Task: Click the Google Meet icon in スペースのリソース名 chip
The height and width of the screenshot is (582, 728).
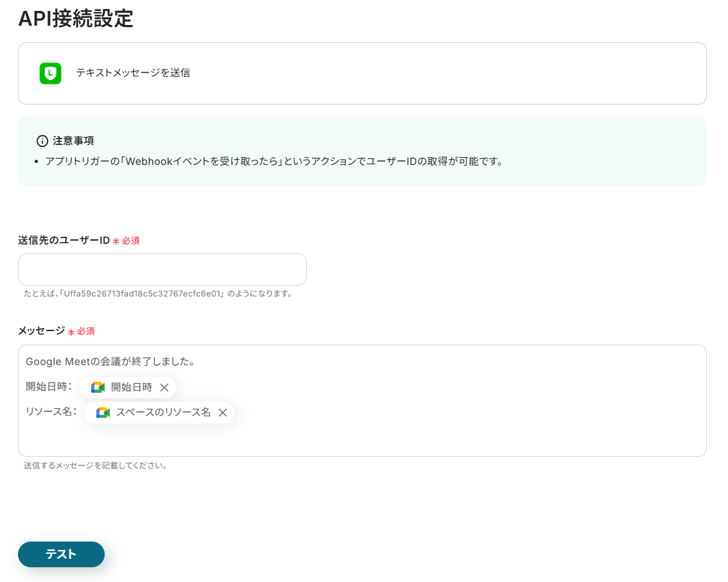Action: click(x=103, y=412)
